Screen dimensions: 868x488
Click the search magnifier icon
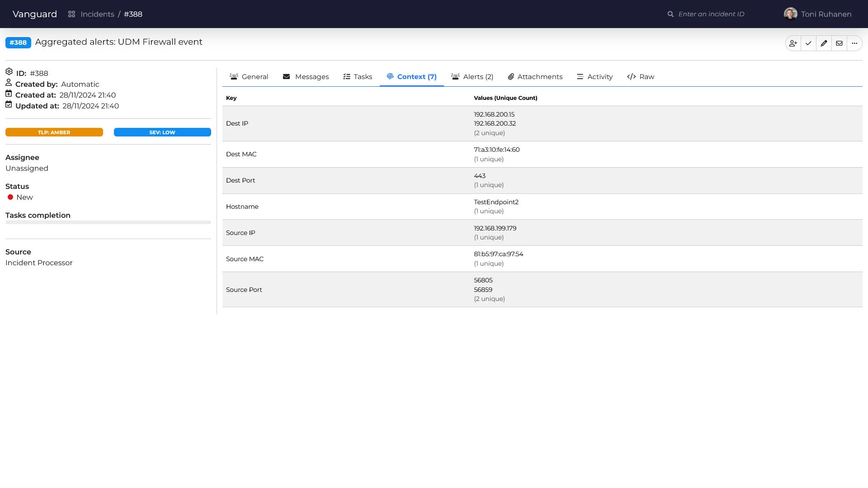coord(670,14)
